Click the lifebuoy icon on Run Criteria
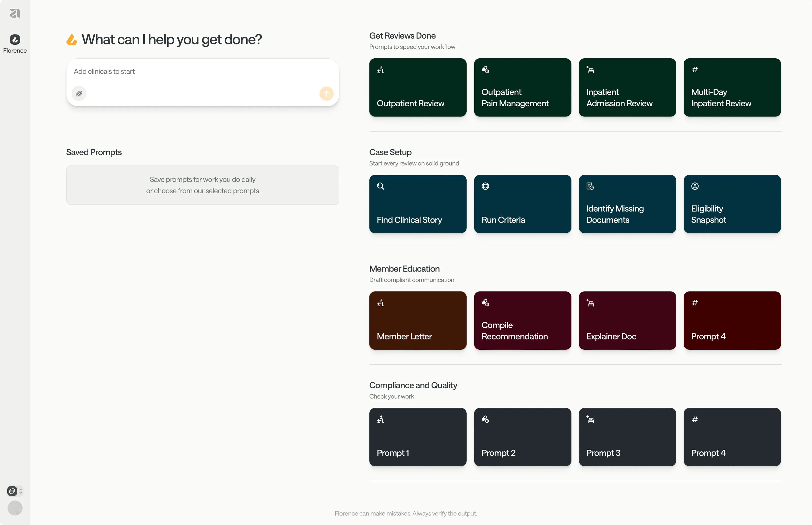The width and height of the screenshot is (812, 525). [485, 186]
